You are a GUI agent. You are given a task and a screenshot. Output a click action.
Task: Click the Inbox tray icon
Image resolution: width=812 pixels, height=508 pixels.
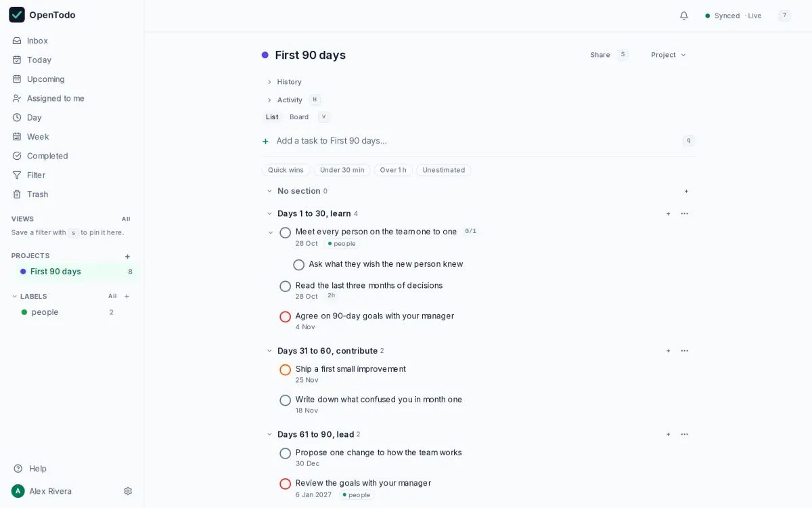pos(17,41)
